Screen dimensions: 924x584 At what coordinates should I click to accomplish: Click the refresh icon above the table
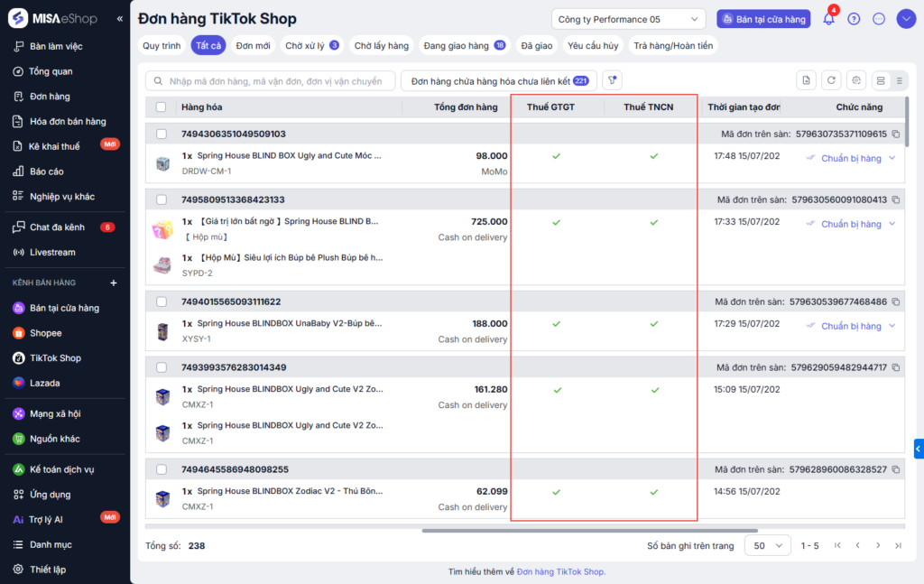tap(832, 81)
